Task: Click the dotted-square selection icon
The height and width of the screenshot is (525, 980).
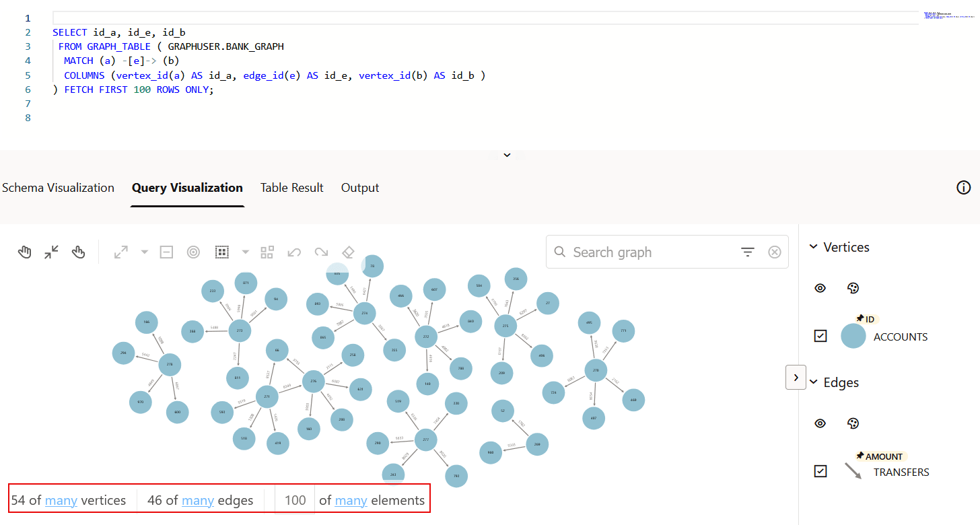Action: pos(222,252)
